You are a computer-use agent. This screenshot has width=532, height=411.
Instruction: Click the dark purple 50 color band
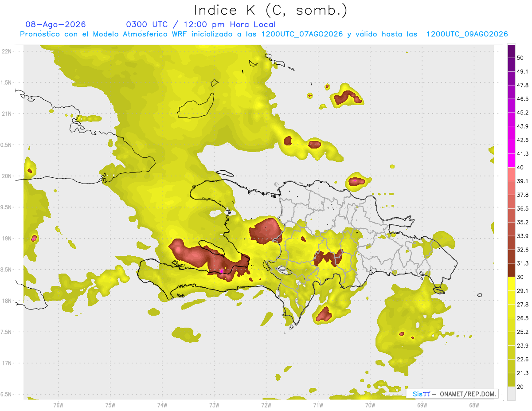coord(511,51)
